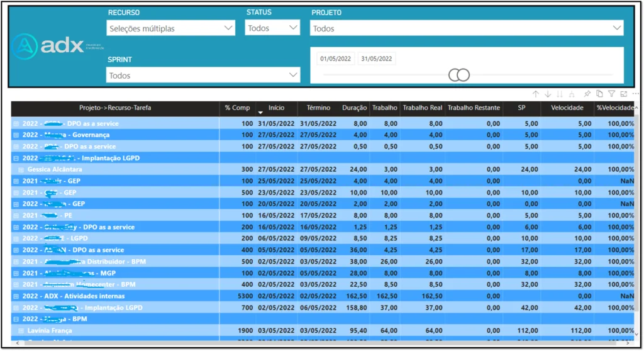Open the STATUS dropdown
The width and height of the screenshot is (644, 351).
272,28
